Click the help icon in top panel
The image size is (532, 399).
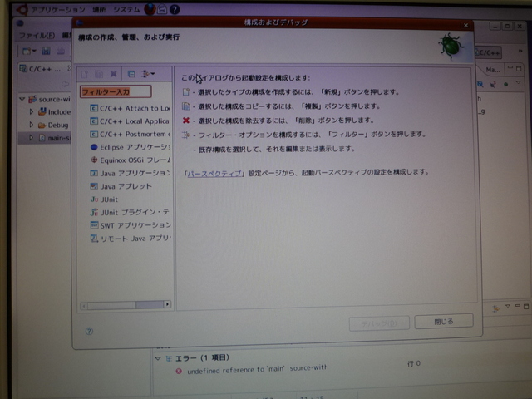pyautogui.click(x=175, y=9)
